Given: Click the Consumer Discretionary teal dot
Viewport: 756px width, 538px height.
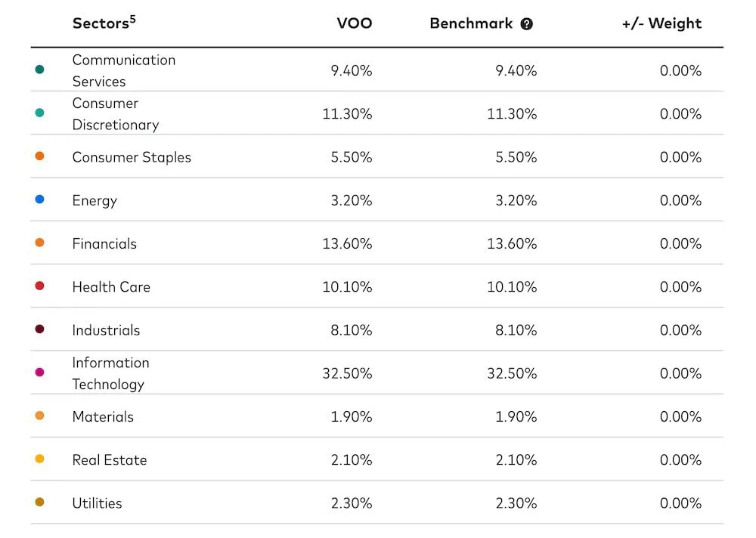Looking at the screenshot, I should 39,113.
